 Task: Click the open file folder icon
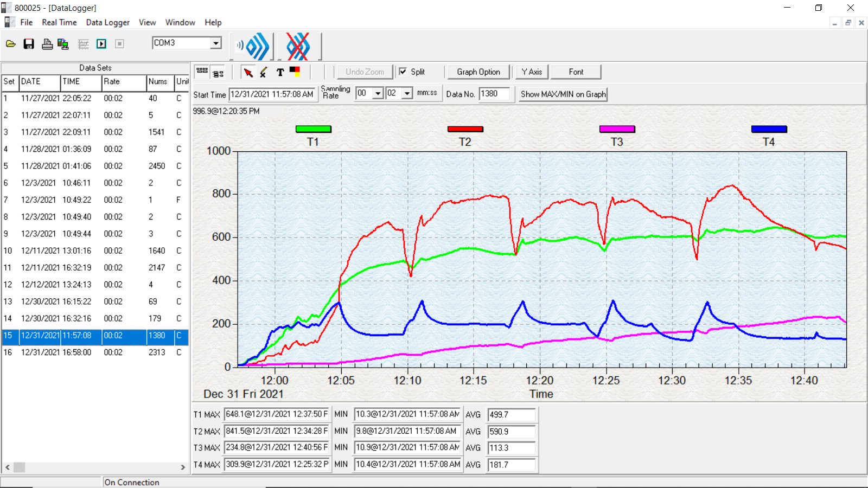[10, 44]
